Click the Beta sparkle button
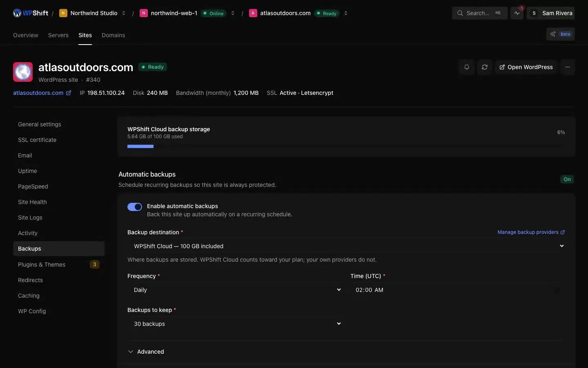The image size is (588, 368). [560, 34]
